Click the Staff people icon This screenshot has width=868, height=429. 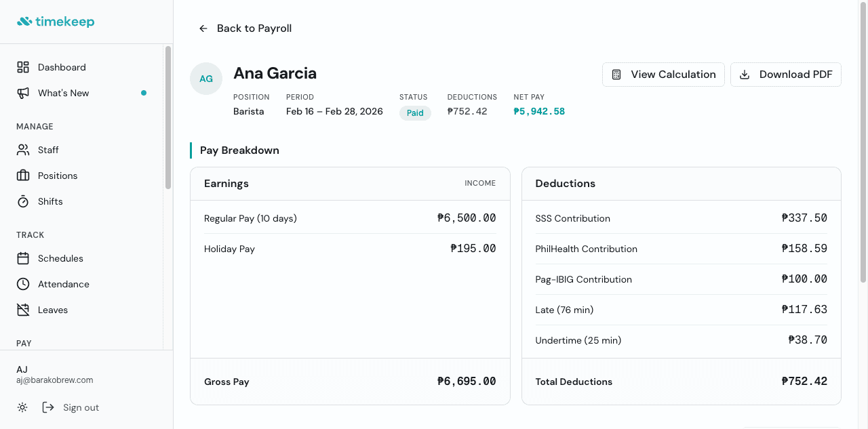pos(22,149)
